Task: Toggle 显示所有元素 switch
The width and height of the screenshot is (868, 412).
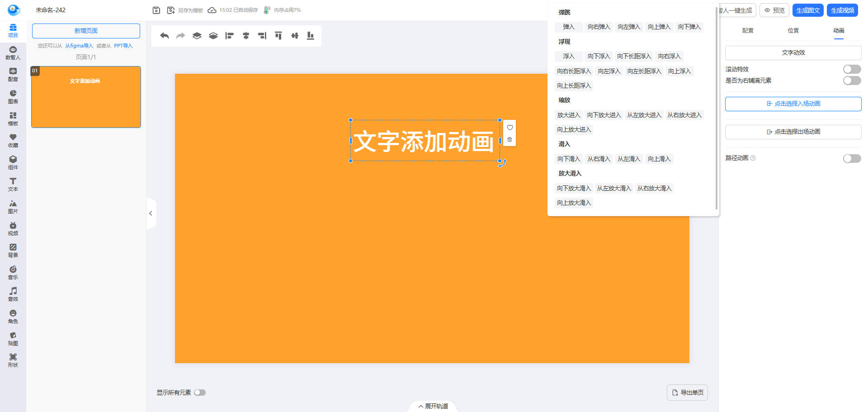Action: pyautogui.click(x=200, y=393)
